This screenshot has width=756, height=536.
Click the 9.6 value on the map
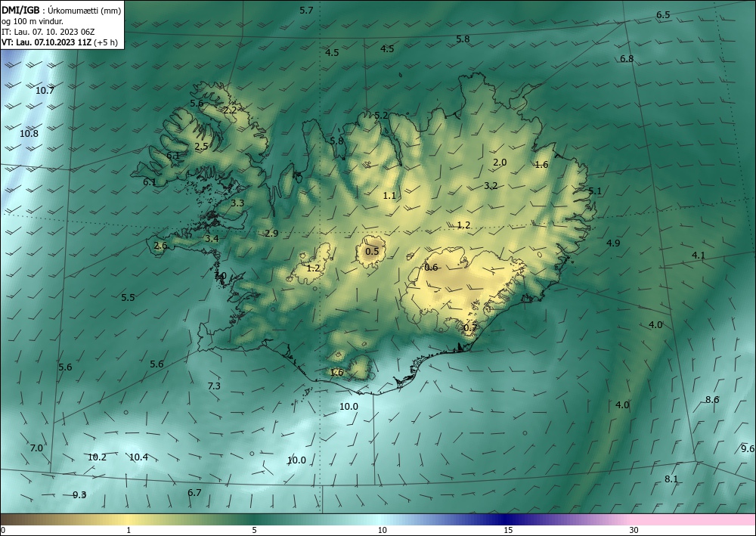click(x=748, y=449)
